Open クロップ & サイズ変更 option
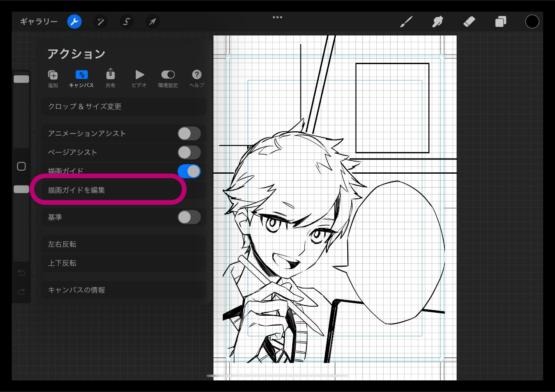This screenshot has height=392, width=555. (x=124, y=107)
